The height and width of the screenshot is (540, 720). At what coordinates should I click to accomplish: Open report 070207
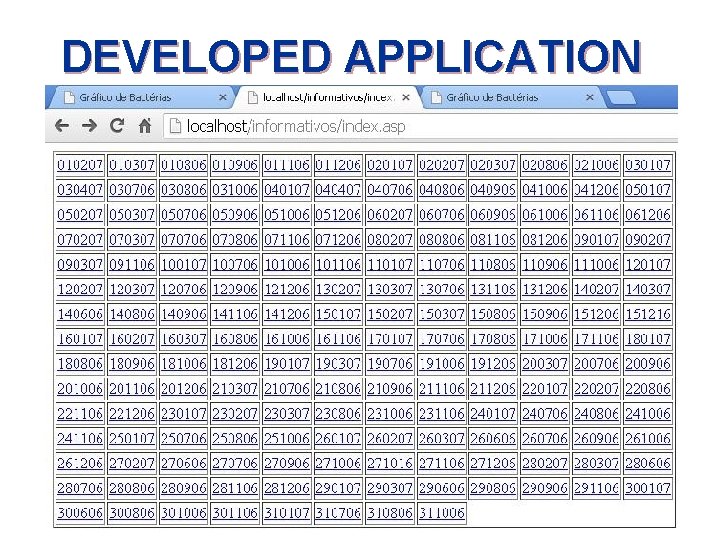pos(80,239)
